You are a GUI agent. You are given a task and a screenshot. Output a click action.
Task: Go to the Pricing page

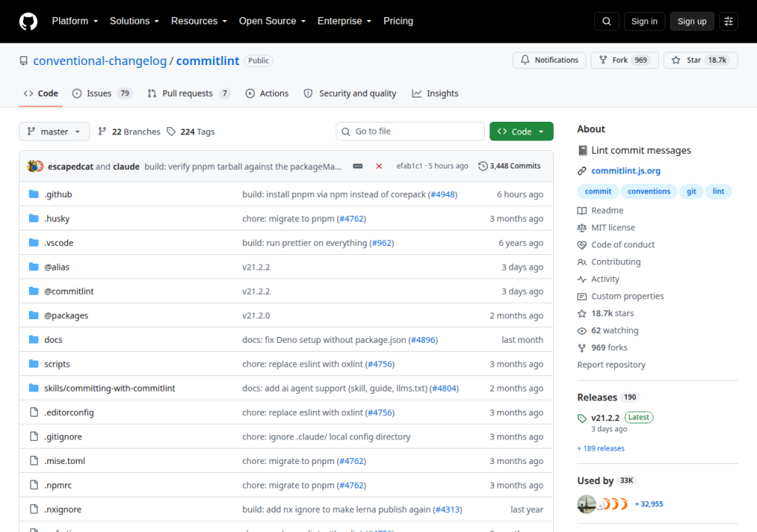point(398,21)
